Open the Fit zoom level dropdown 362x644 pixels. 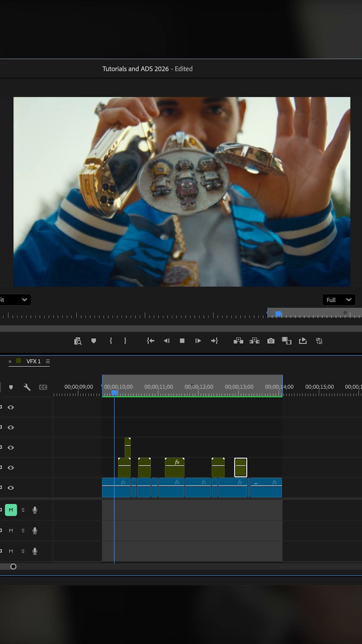coord(15,300)
